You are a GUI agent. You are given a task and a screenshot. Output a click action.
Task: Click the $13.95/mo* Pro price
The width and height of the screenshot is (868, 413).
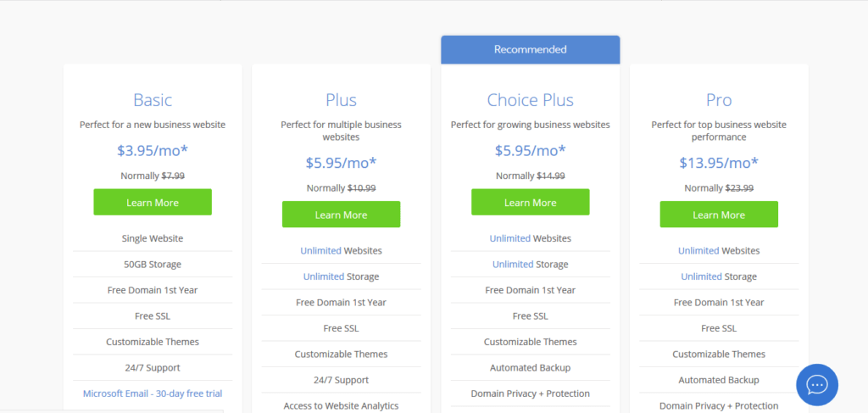pyautogui.click(x=719, y=163)
